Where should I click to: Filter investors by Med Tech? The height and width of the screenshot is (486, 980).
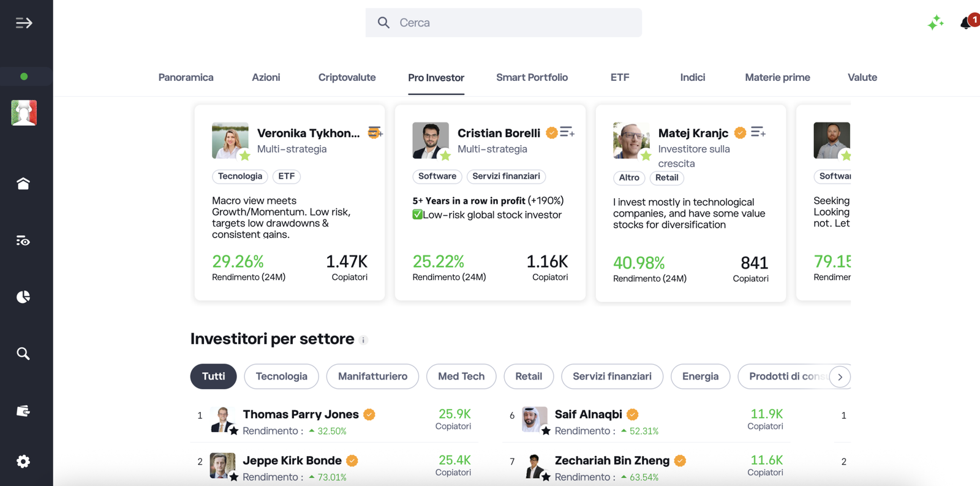click(x=461, y=376)
